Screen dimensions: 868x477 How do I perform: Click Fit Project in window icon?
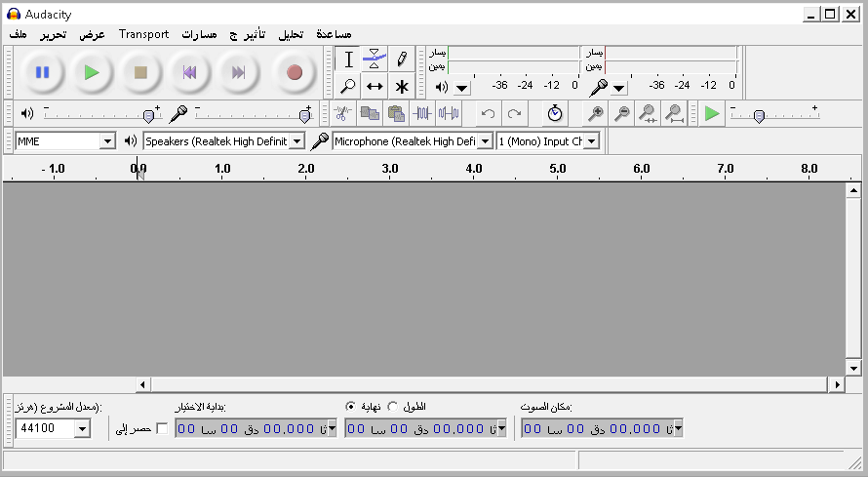click(674, 114)
